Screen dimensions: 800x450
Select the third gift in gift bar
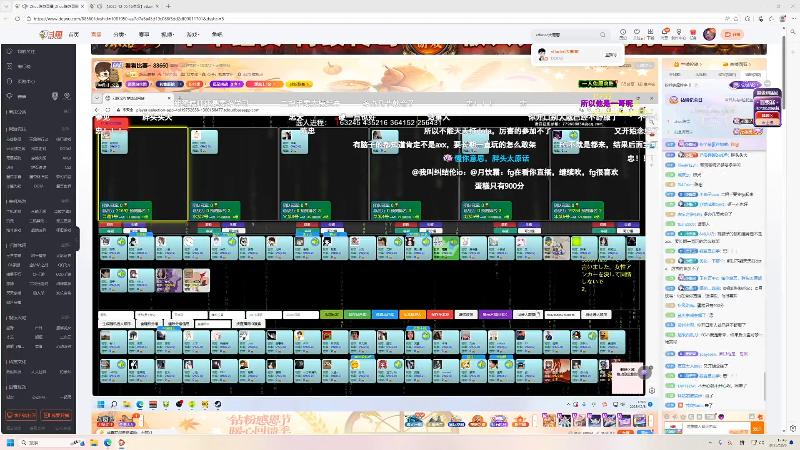(x=579, y=420)
